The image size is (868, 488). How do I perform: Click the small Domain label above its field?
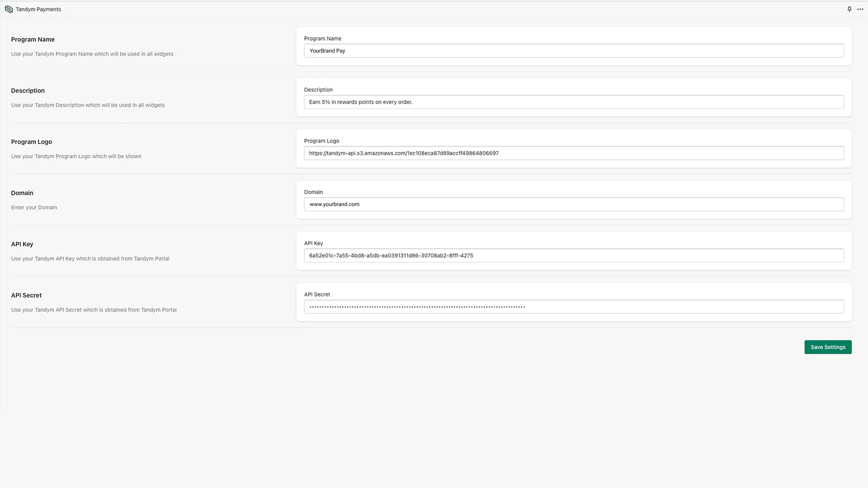click(314, 192)
